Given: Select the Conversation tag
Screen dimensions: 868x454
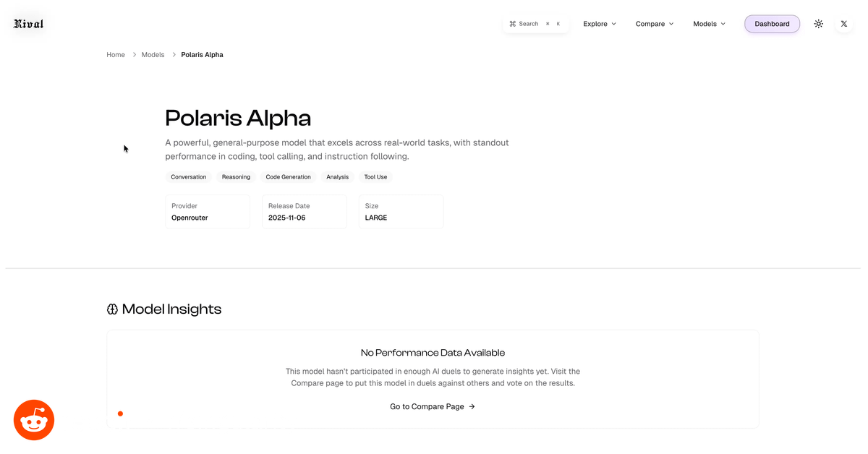Looking at the screenshot, I should pyautogui.click(x=188, y=177).
